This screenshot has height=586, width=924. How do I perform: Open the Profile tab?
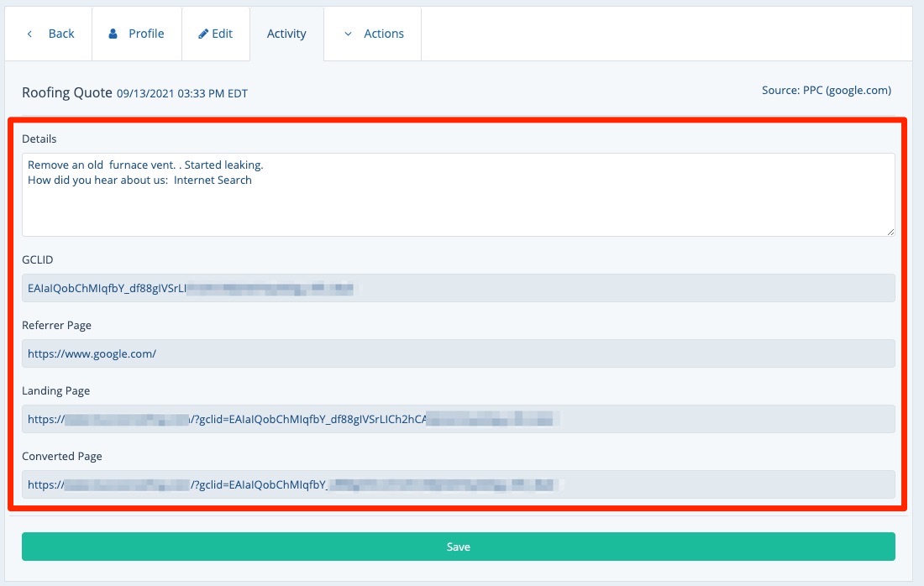click(x=146, y=34)
